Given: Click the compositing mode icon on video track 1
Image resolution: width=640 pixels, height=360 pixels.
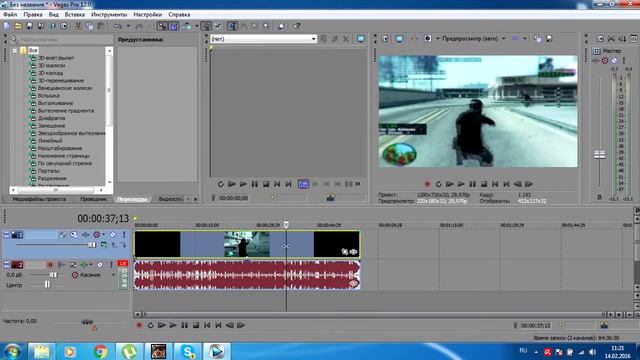Looking at the screenshot, I should (104, 245).
